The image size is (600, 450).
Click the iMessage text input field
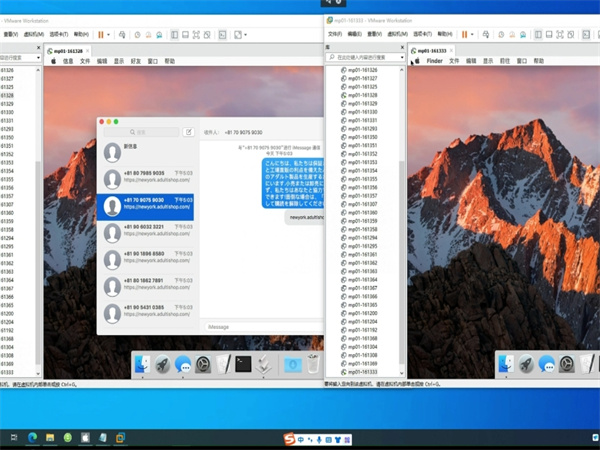(x=260, y=326)
